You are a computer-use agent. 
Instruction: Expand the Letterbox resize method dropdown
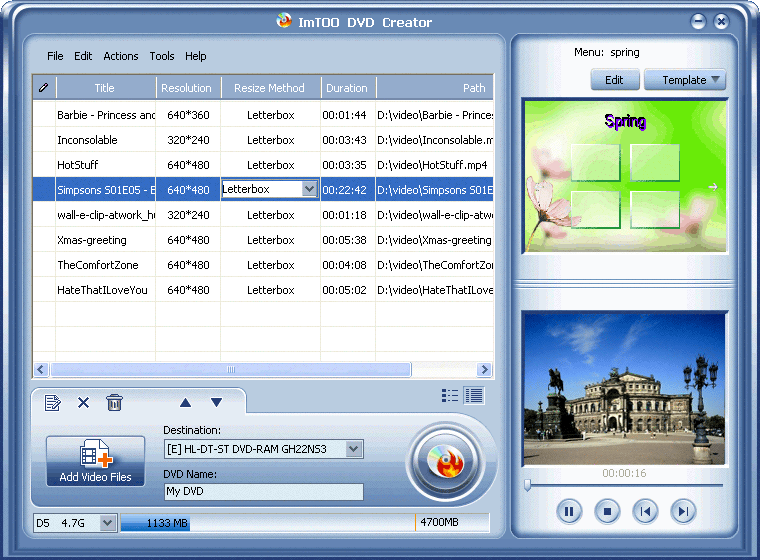[x=309, y=189]
